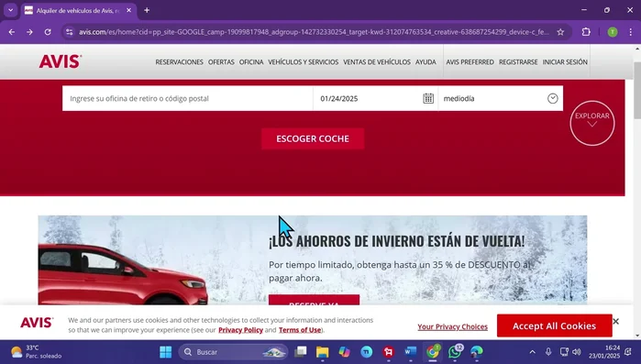This screenshot has height=364, width=641.
Task: Click Avis Preferred link
Action: point(470,62)
